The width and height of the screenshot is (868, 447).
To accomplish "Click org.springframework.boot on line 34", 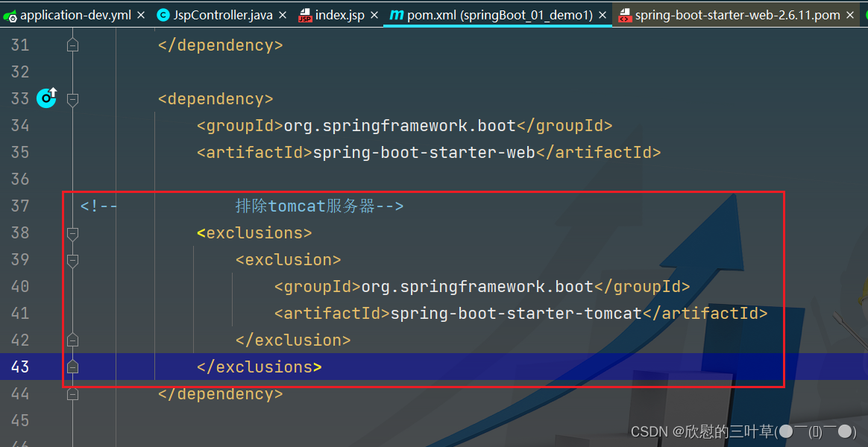I will point(400,126).
